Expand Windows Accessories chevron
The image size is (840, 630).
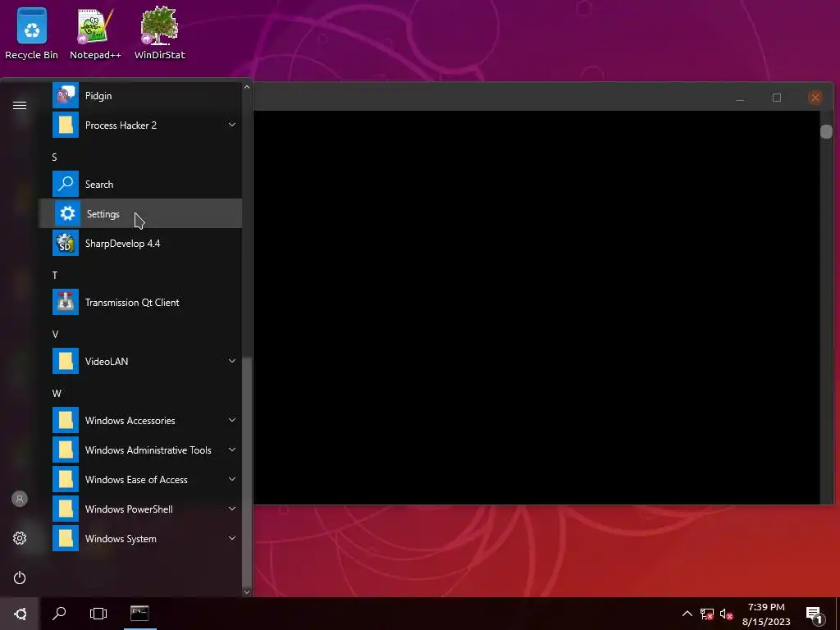pos(232,420)
